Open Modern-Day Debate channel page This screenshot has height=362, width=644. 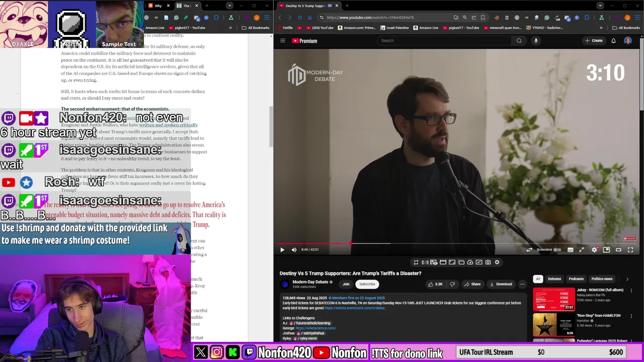click(x=310, y=282)
